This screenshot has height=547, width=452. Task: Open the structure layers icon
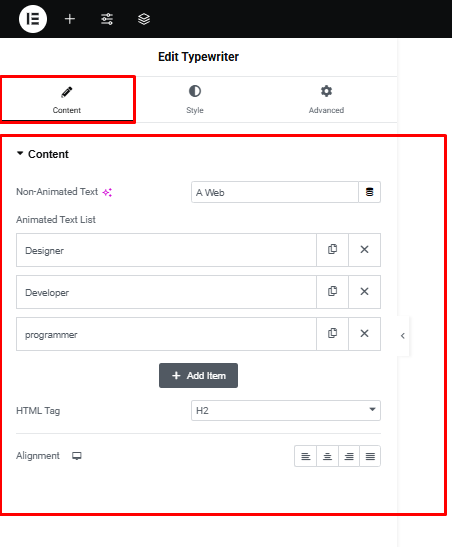coord(144,19)
